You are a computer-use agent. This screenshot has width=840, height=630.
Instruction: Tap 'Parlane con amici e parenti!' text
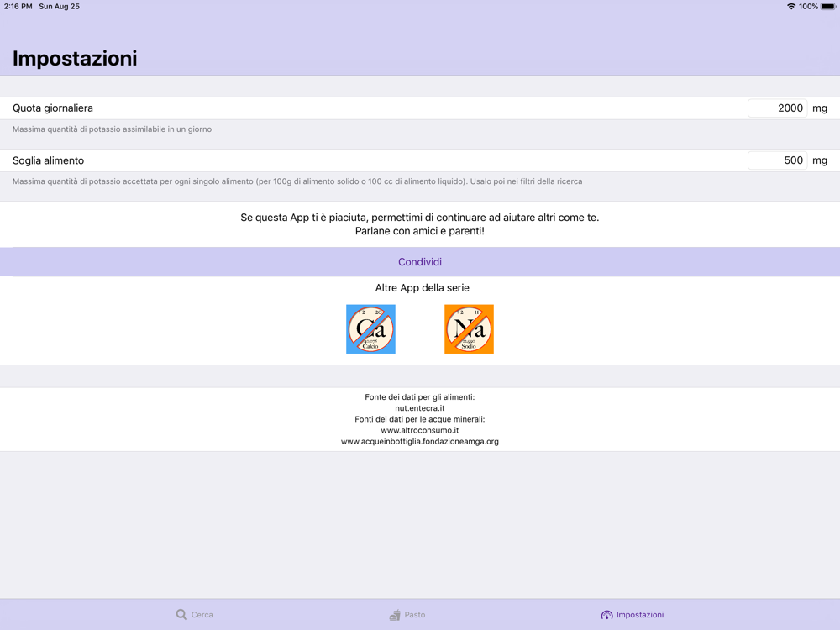tap(419, 231)
